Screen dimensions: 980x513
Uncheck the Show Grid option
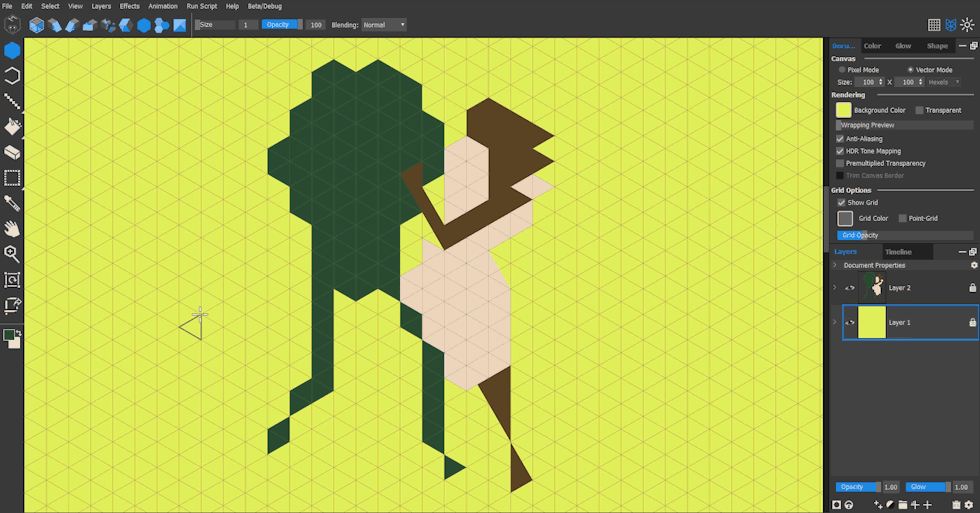click(x=841, y=202)
